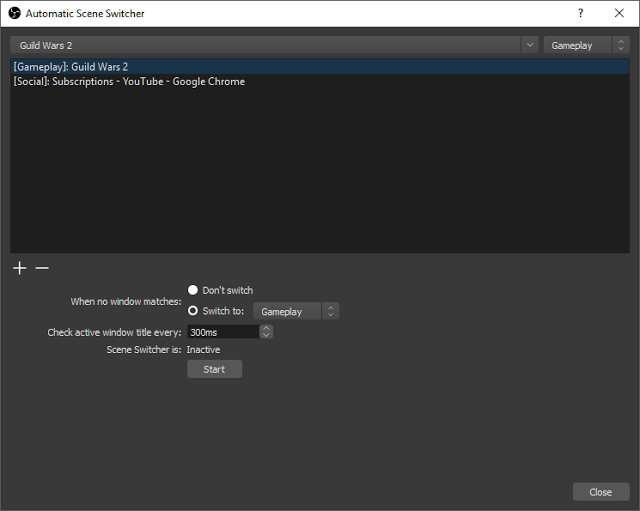The image size is (640, 511).
Task: Click the Inactive status text
Action: [203, 350]
